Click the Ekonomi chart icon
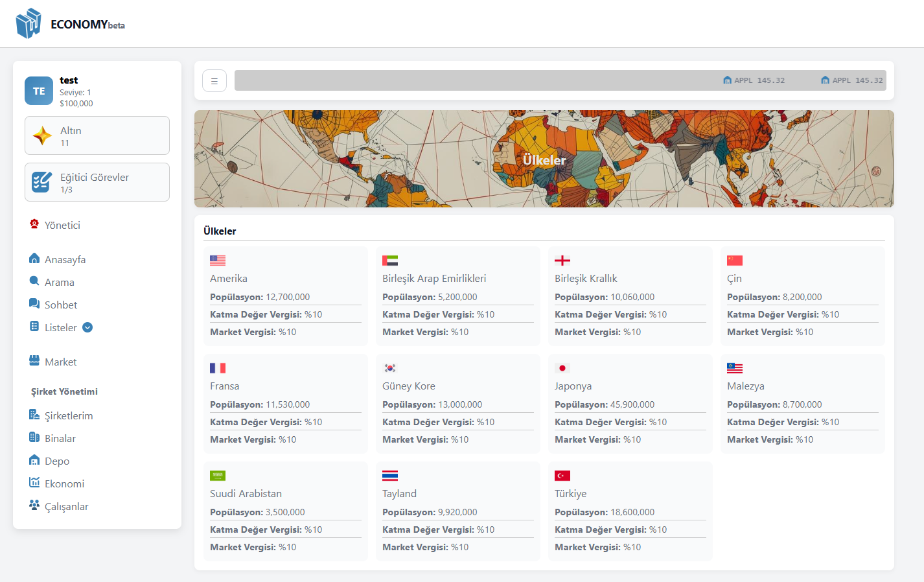Screen dimensions: 924x582 point(34,483)
